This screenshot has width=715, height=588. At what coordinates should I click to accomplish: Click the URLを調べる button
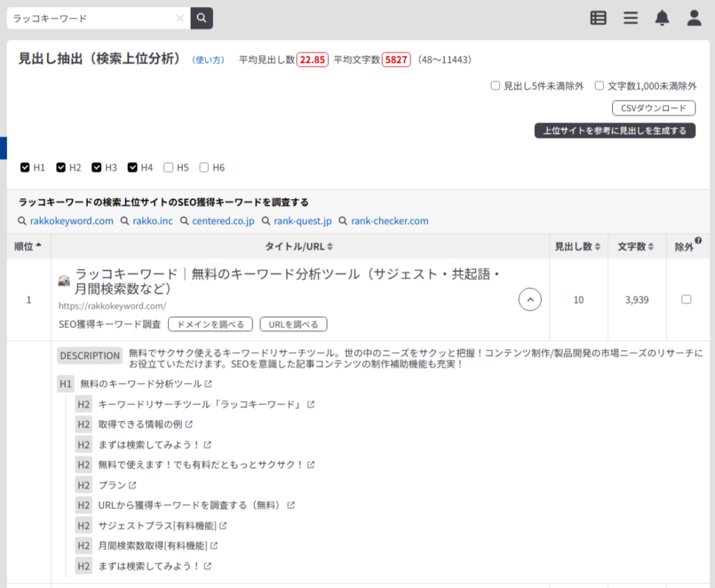(293, 324)
